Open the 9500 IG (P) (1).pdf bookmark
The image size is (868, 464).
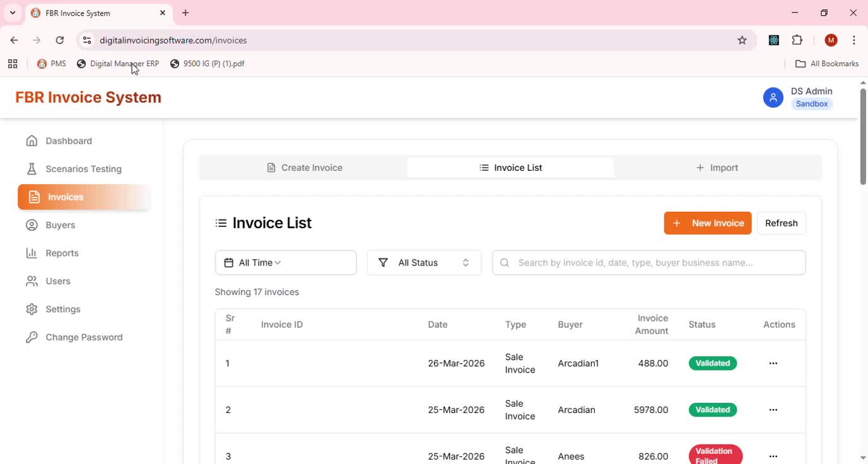pyautogui.click(x=208, y=64)
